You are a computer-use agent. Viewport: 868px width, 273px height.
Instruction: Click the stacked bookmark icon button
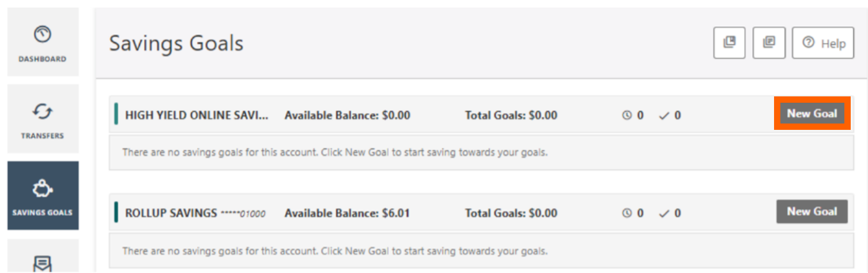pyautogui.click(x=729, y=43)
